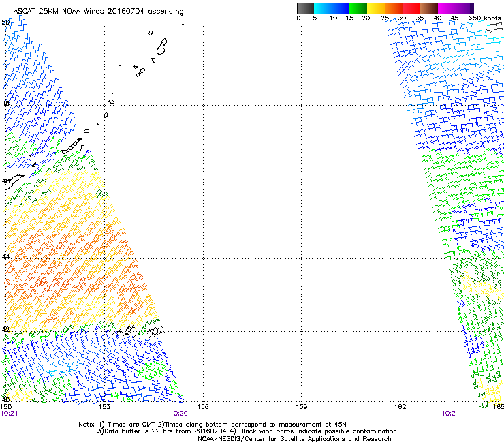Click the longitude label '156' on the bottom axis
This screenshot has width=504, height=443.
[203, 407]
